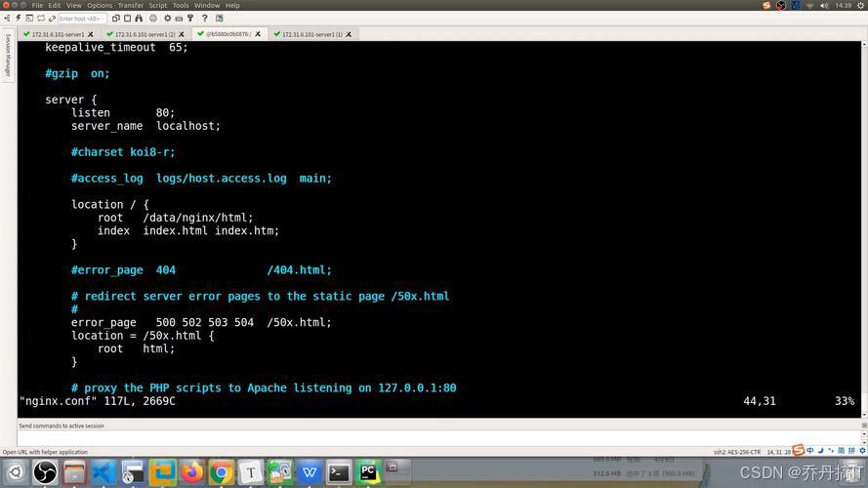
Task: Click the Disconnect link toolbar icon
Action: pos(52,19)
